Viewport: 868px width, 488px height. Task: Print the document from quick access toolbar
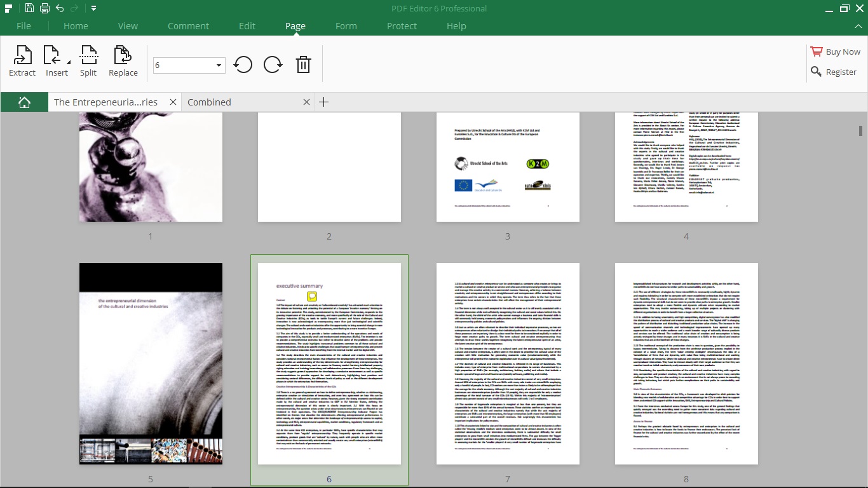(x=43, y=8)
